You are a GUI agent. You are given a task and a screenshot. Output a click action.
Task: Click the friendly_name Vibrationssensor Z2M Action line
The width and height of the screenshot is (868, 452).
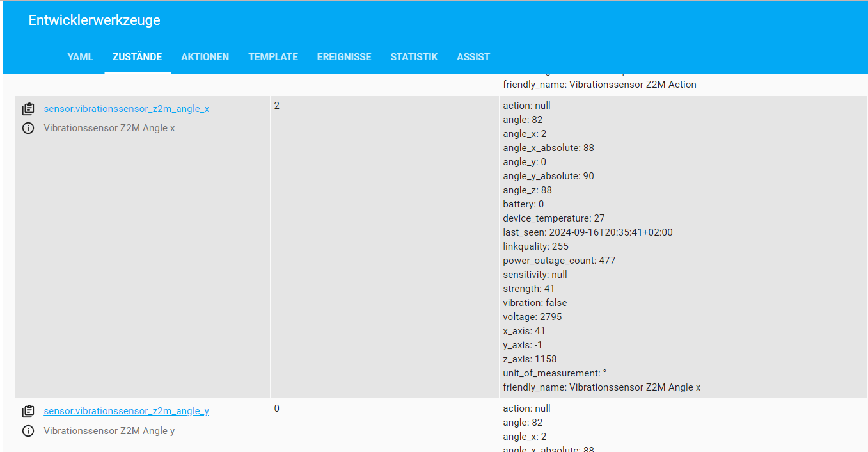[599, 85]
